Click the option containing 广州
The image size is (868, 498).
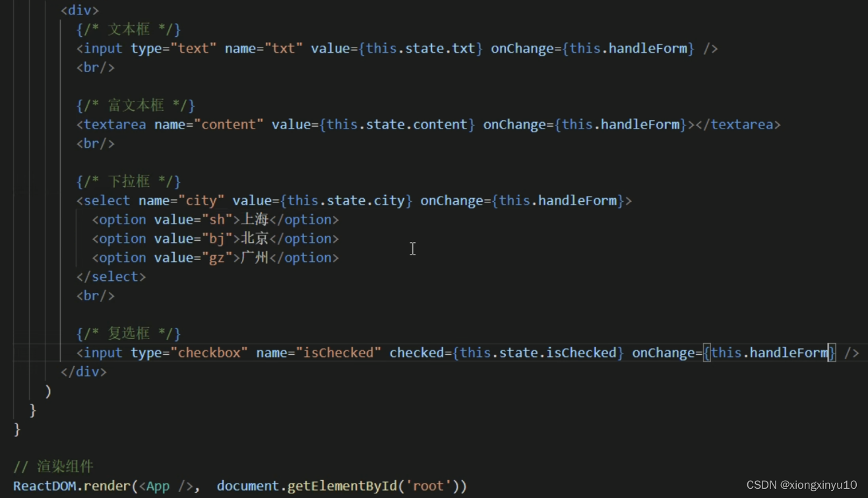[254, 257]
